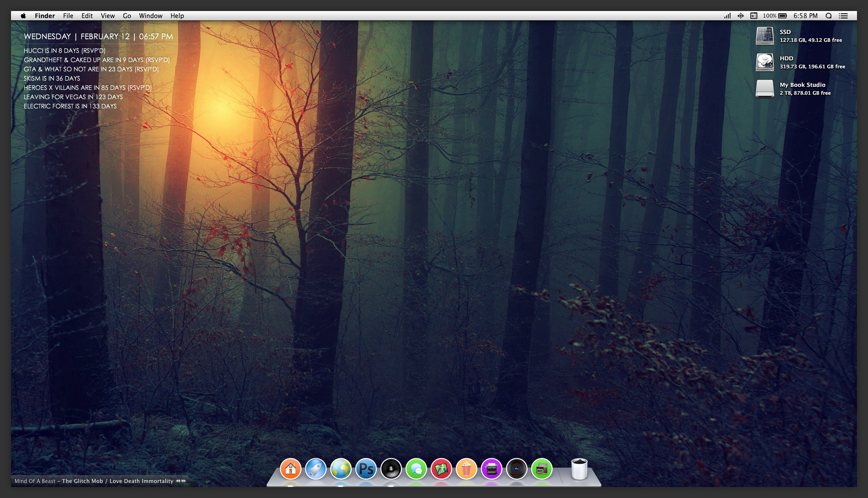Launch Photoshop from the dock
This screenshot has width=868, height=498.
pos(366,469)
